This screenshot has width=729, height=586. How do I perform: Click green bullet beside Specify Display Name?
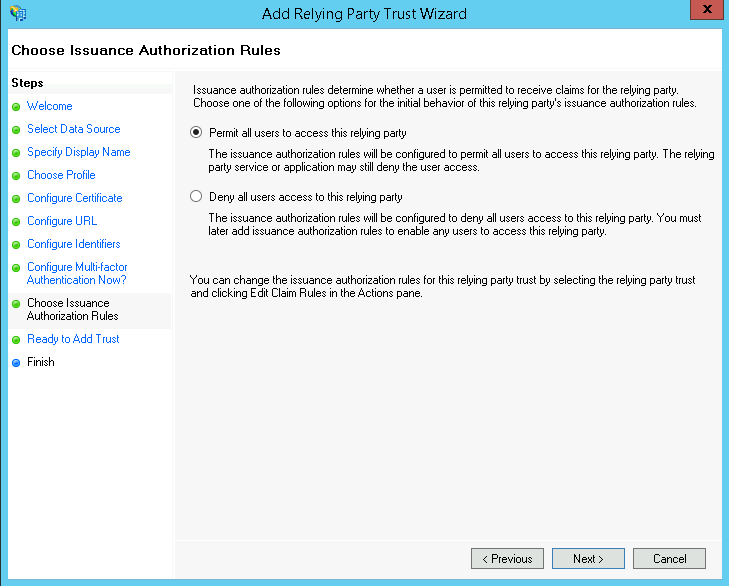point(16,153)
